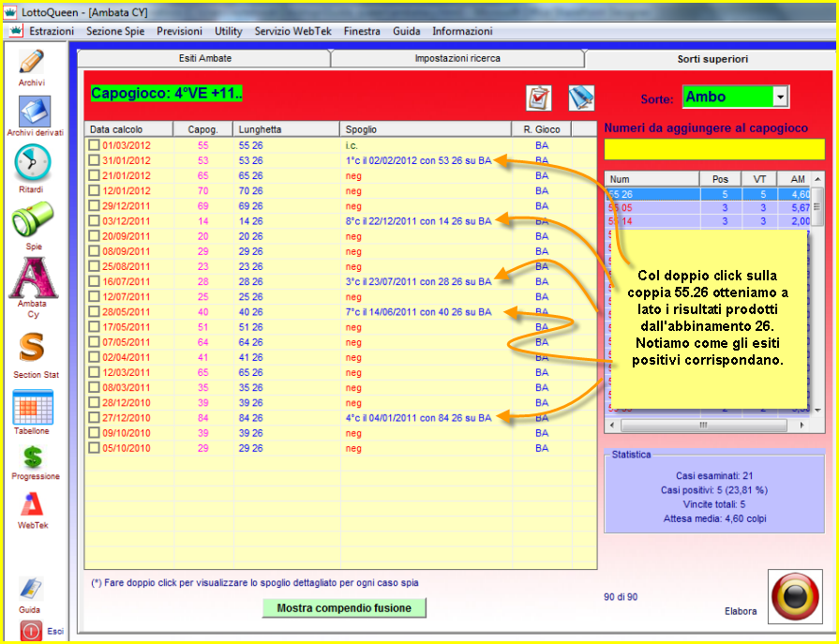Image resolution: width=839 pixels, height=644 pixels.
Task: Tick the checkbox for 01/03/2012
Action: tap(94, 145)
